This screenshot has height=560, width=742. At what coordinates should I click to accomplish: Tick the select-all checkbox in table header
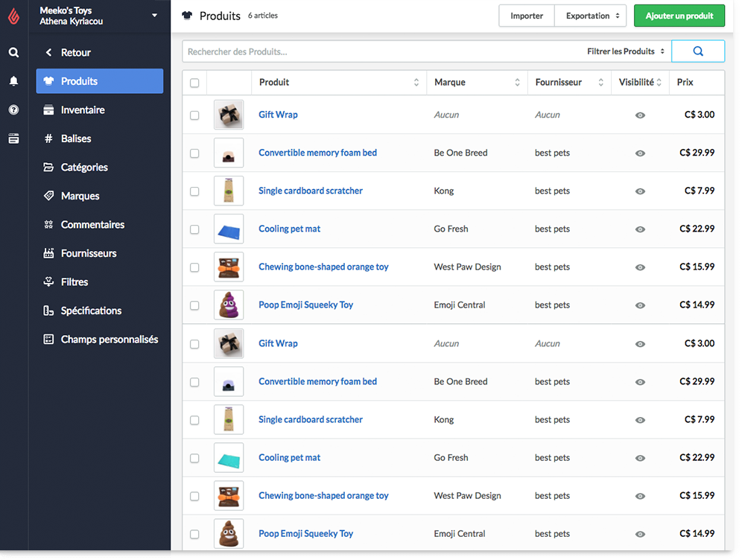click(194, 83)
